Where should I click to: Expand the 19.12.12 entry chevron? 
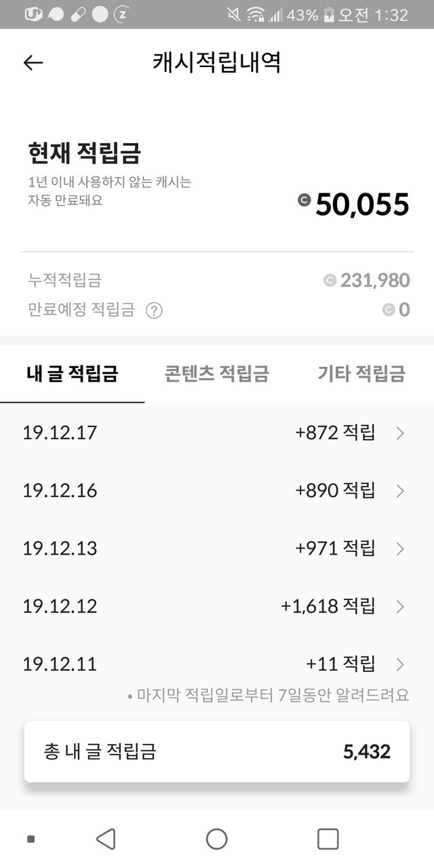click(x=400, y=606)
